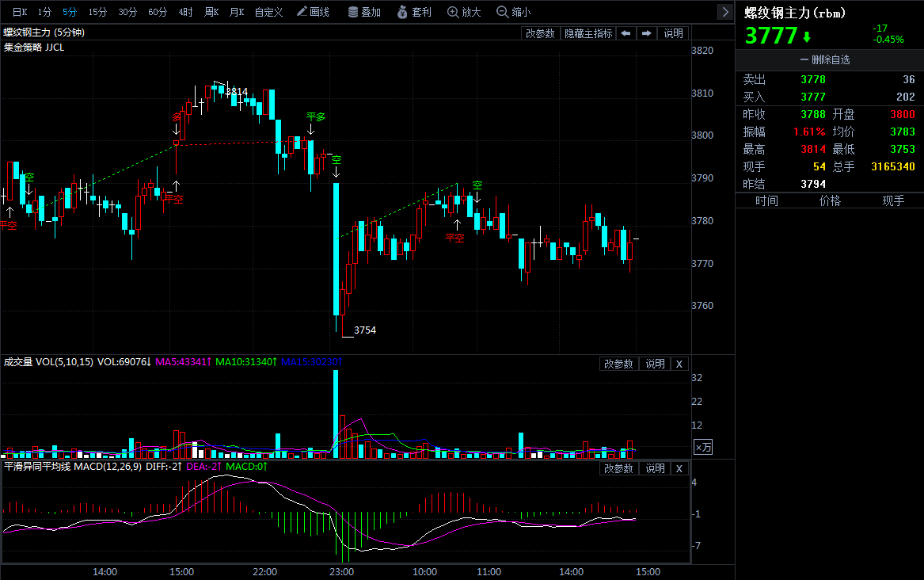Click the 3754 low price marker

click(x=365, y=330)
